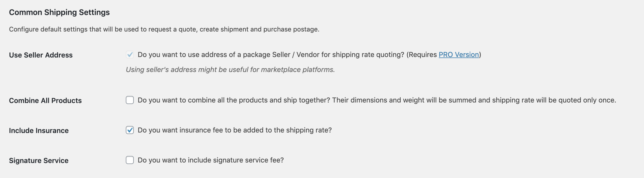Click the signature service fee question text

[210, 160]
